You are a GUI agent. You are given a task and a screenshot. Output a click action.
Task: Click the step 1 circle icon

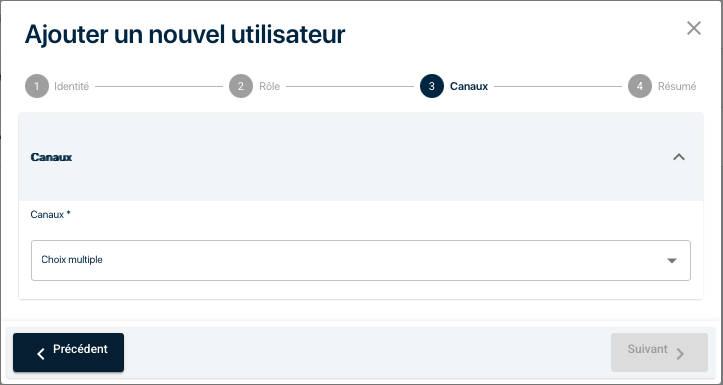pyautogui.click(x=37, y=86)
